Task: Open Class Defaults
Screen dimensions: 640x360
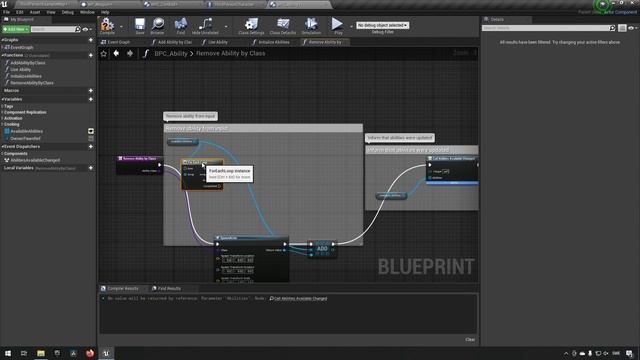Action: point(282,26)
